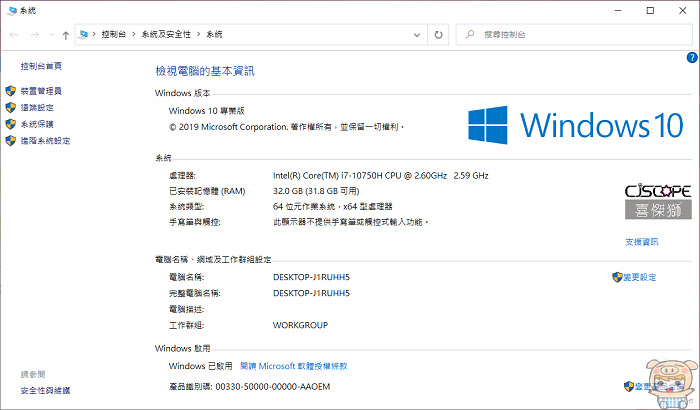
Task: Click 變更設定 change settings link
Action: [x=634, y=277]
